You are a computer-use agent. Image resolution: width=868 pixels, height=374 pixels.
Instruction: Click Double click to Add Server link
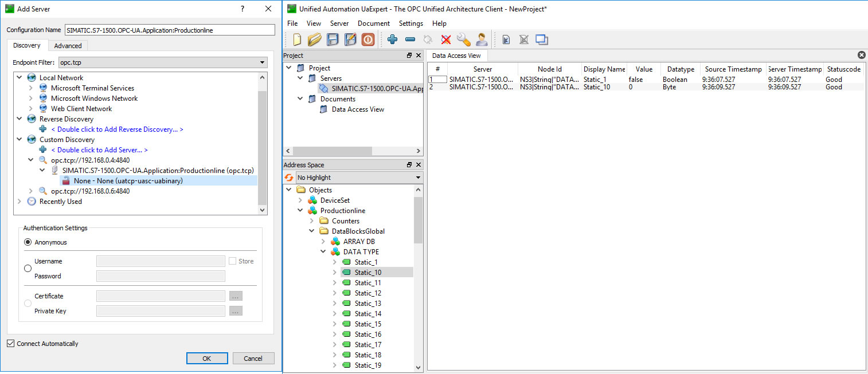point(99,150)
